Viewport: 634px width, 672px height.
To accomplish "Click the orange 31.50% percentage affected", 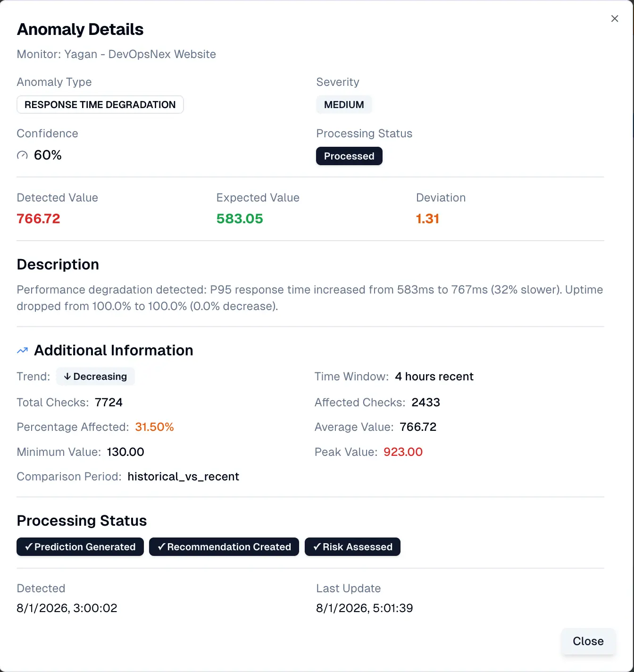I will [154, 427].
